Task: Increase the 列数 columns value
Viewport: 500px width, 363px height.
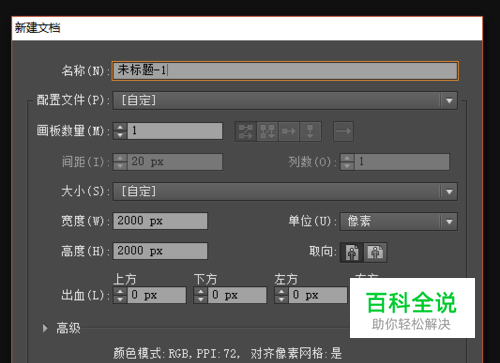Action: [x=347, y=158]
